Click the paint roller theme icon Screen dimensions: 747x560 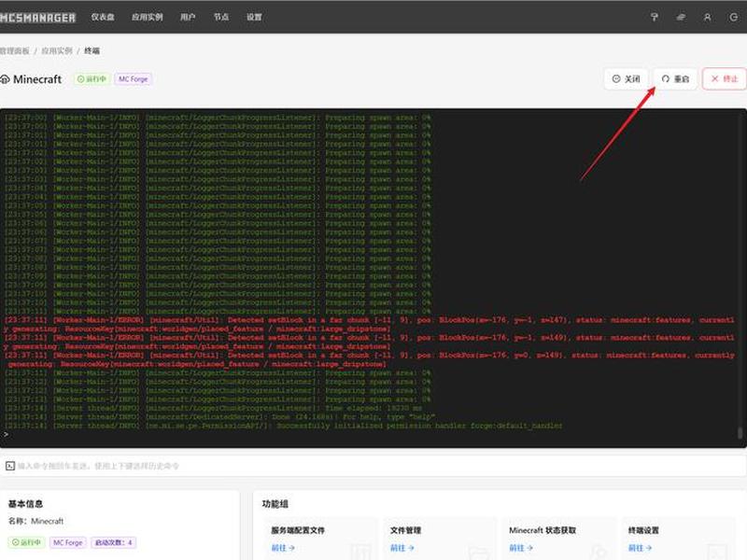(655, 17)
